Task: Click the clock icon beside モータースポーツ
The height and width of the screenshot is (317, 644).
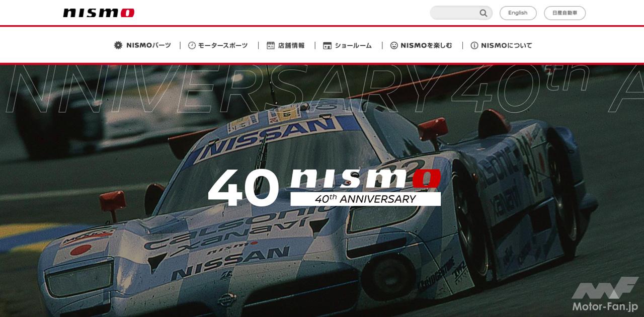Action: (192, 45)
